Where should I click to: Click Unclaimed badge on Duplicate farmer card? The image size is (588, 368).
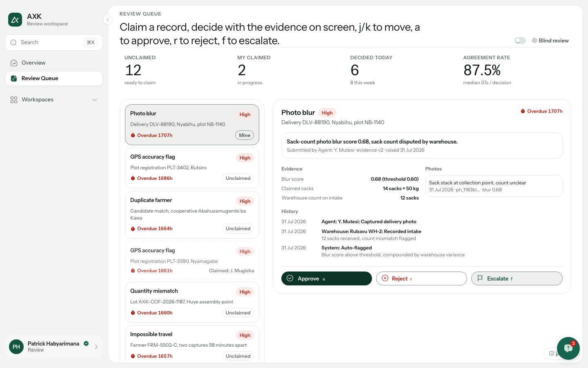tap(238, 229)
